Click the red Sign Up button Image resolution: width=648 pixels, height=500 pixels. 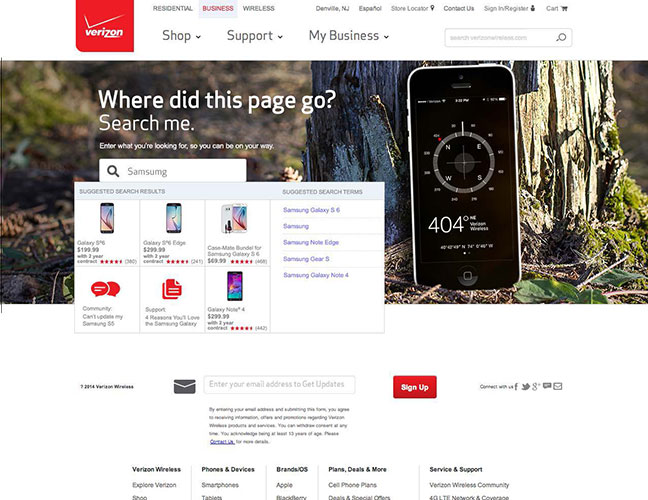pos(415,387)
